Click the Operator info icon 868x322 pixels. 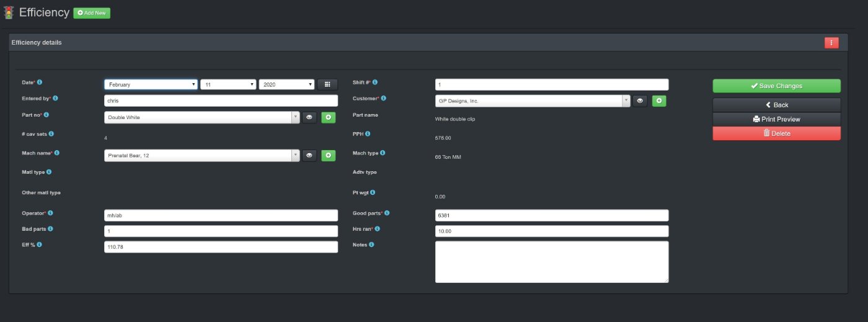pyautogui.click(x=51, y=213)
